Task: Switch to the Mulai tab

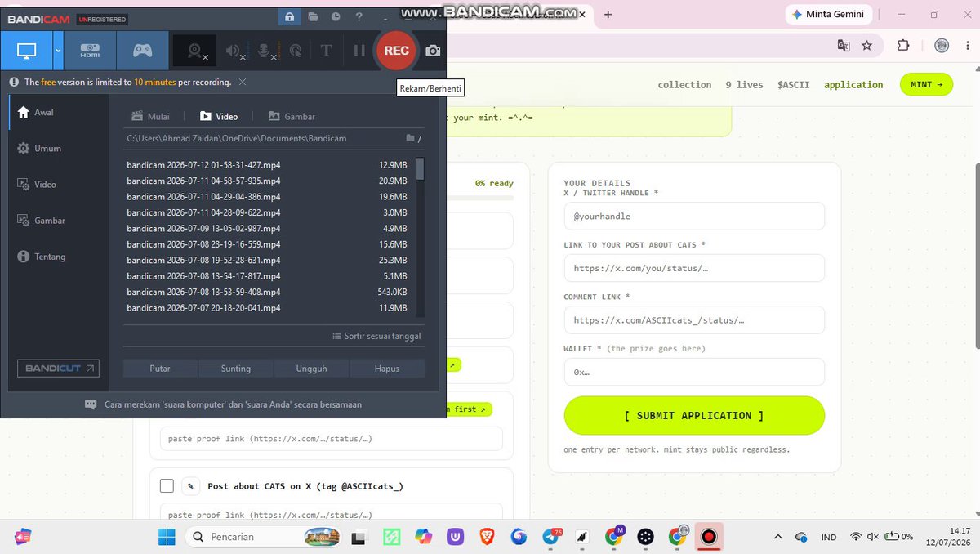Action: [150, 117]
